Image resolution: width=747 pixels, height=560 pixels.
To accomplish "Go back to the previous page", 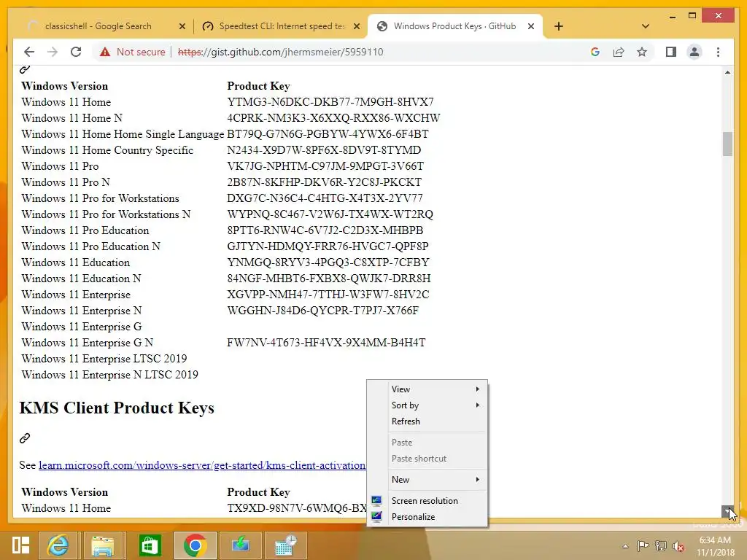I will pos(29,52).
